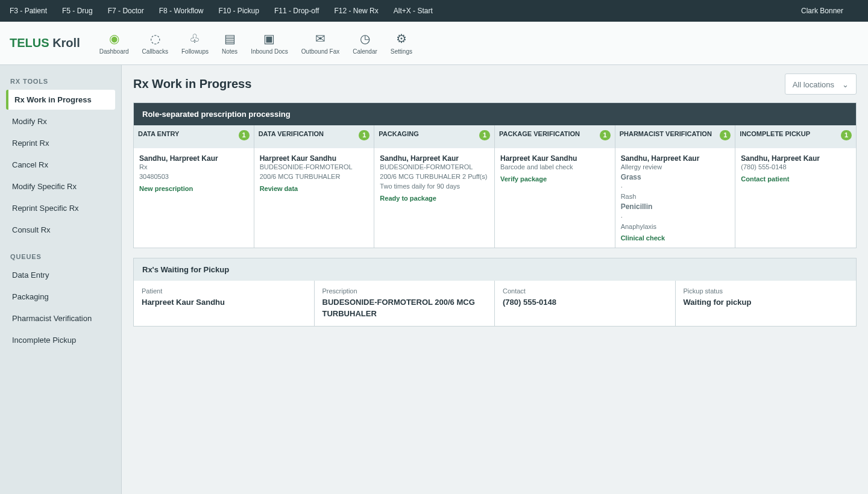The height and width of the screenshot is (494, 868).
Task: Click the Incomplete Pickup count badge
Action: tap(846, 135)
